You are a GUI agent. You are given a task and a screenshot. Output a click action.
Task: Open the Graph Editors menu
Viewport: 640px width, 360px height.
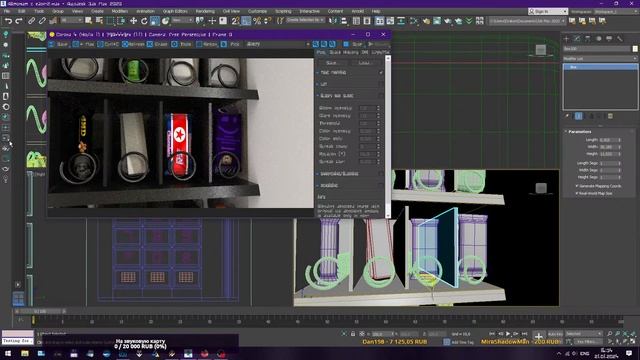[x=175, y=11]
